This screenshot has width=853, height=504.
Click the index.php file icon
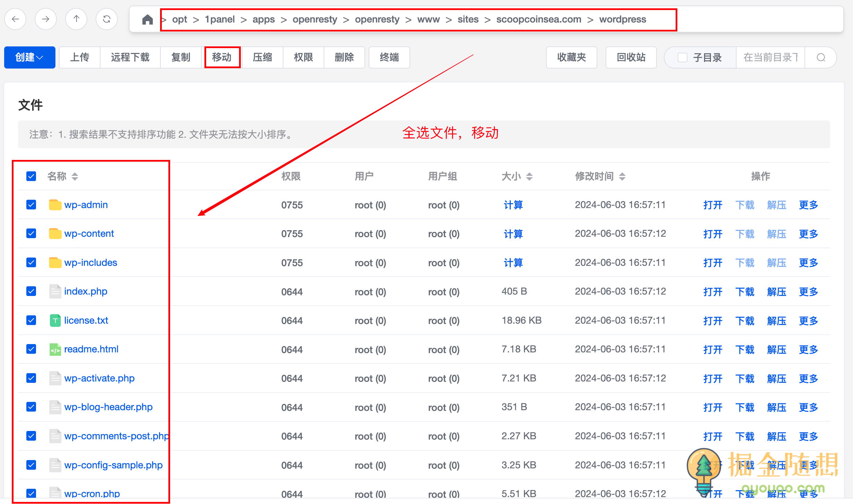[x=55, y=291]
